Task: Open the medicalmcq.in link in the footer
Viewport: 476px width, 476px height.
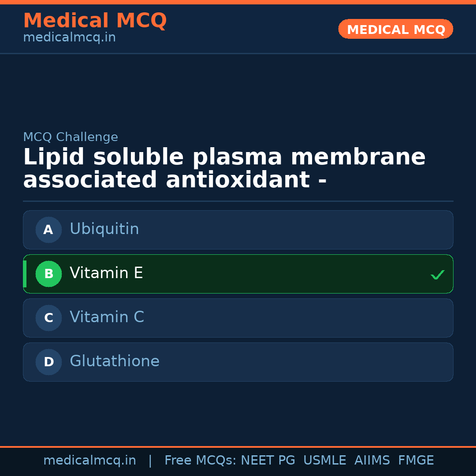Action: pos(89,461)
